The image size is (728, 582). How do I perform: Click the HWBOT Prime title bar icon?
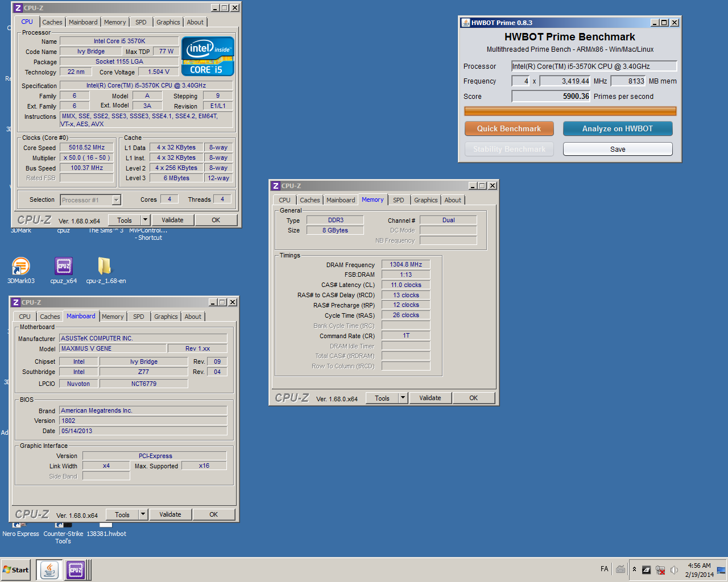tap(465, 23)
